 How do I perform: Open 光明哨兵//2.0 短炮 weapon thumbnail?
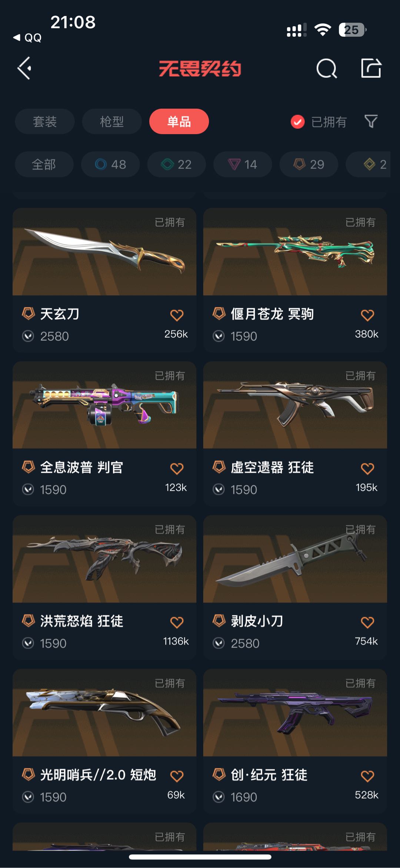(104, 712)
